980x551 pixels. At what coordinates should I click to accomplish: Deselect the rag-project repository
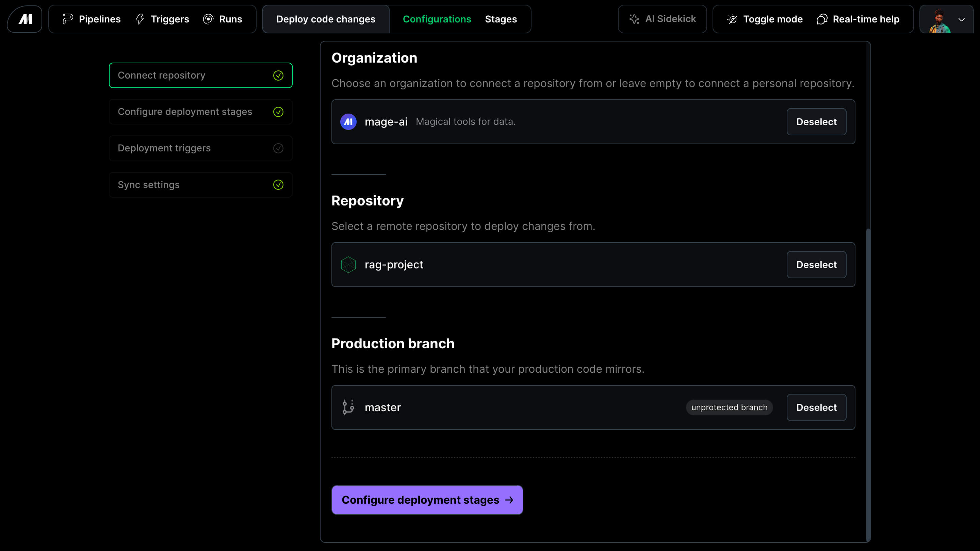coord(816,265)
